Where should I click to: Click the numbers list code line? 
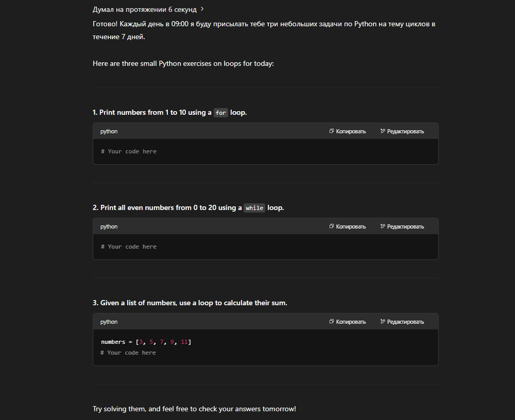tap(146, 342)
